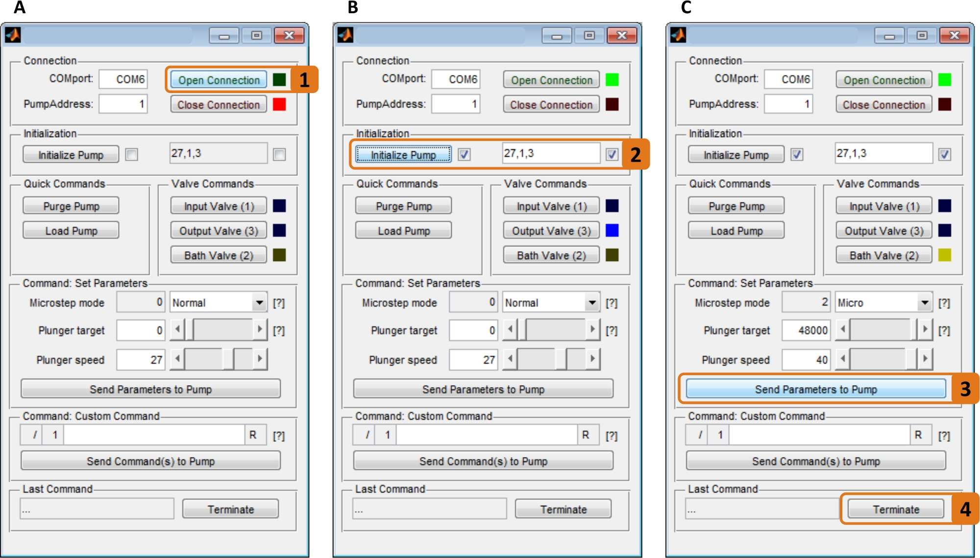Click Plunger target left arrow in window C
Image resolution: width=980 pixels, height=558 pixels.
842,330
